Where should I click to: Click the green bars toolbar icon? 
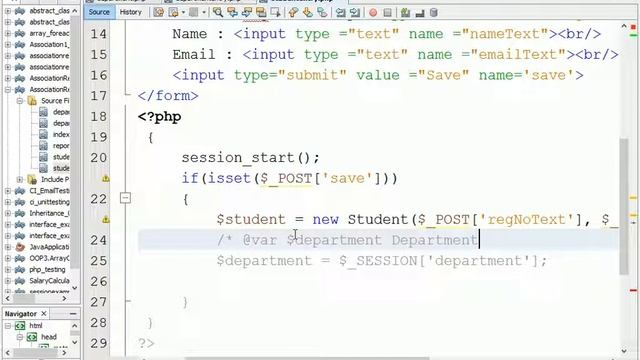pos(405,12)
